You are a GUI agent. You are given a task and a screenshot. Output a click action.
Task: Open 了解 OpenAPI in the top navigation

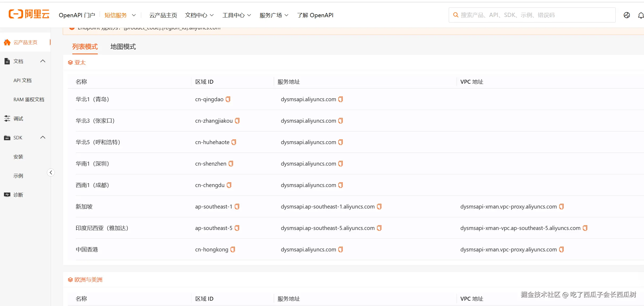coord(315,15)
